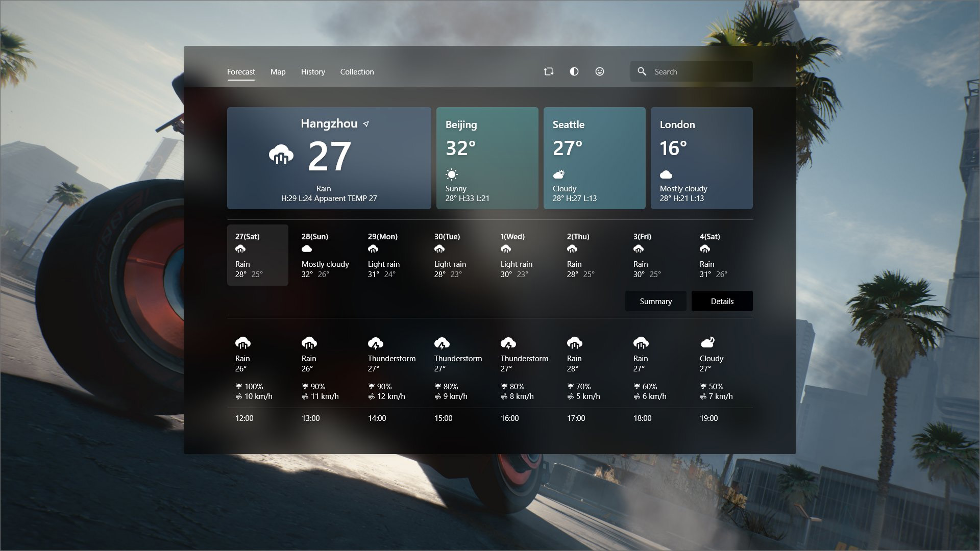Select the History tab

(x=313, y=71)
